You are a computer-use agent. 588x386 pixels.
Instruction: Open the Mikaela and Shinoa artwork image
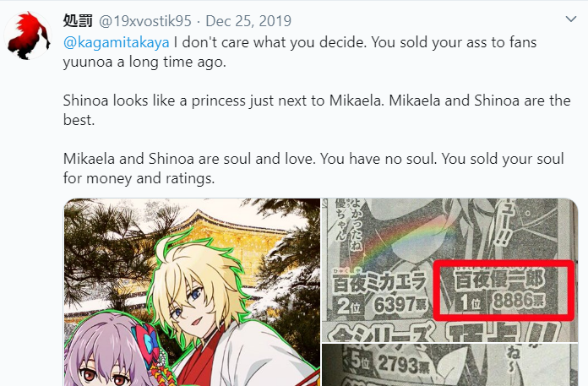pos(192,292)
